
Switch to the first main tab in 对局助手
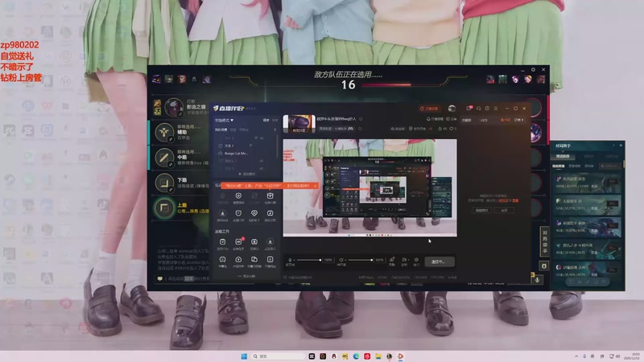point(563,156)
